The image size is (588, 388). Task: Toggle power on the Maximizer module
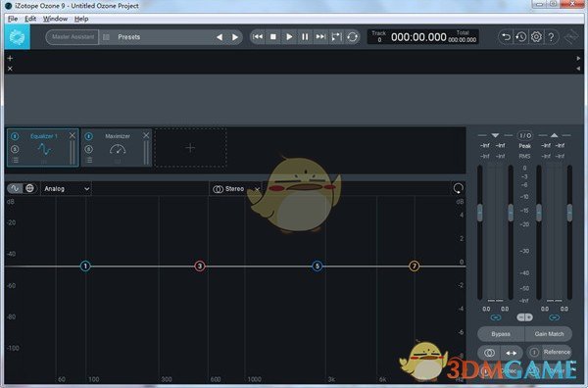tap(88, 136)
